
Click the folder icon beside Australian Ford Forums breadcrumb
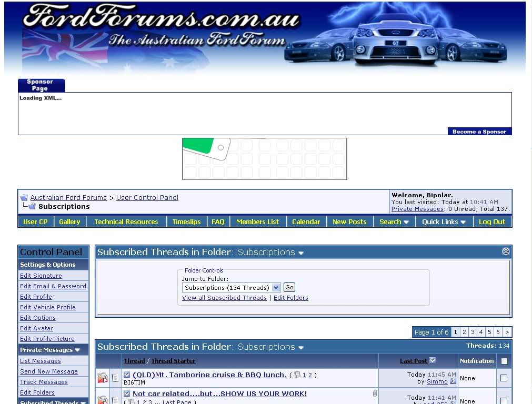pos(24,197)
